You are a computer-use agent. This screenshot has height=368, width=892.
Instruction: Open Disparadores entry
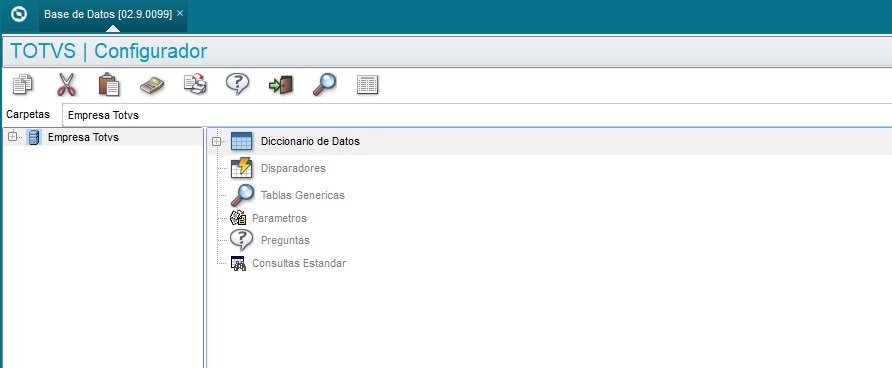293,168
